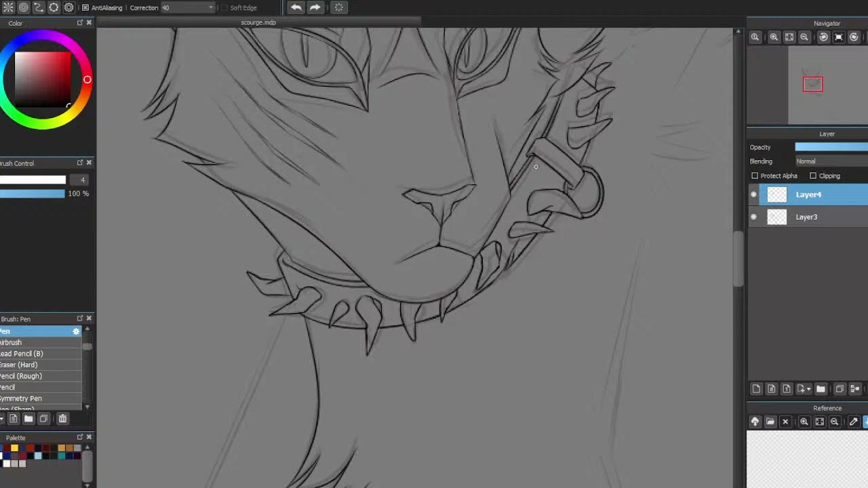
Task: Adjust the brush size slider
Action: (33, 180)
